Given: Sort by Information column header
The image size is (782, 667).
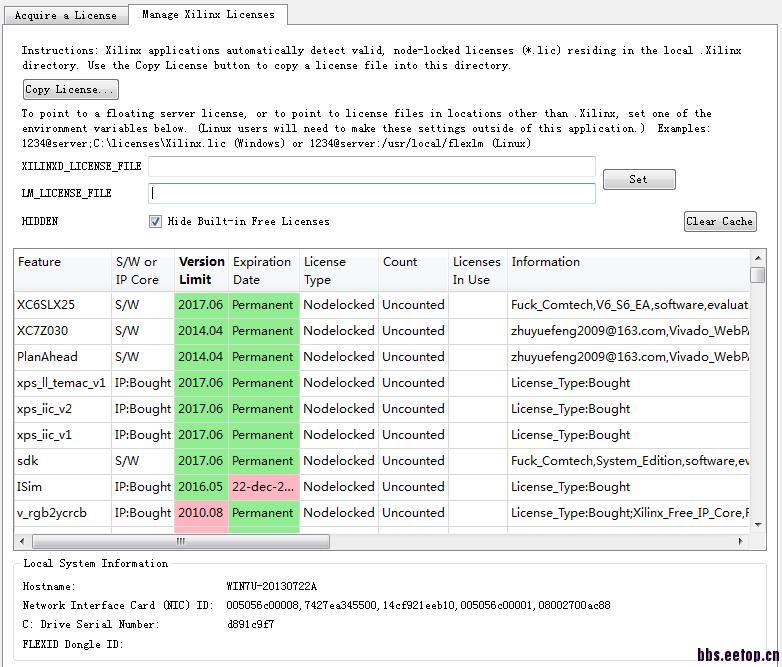Looking at the screenshot, I should (x=628, y=270).
